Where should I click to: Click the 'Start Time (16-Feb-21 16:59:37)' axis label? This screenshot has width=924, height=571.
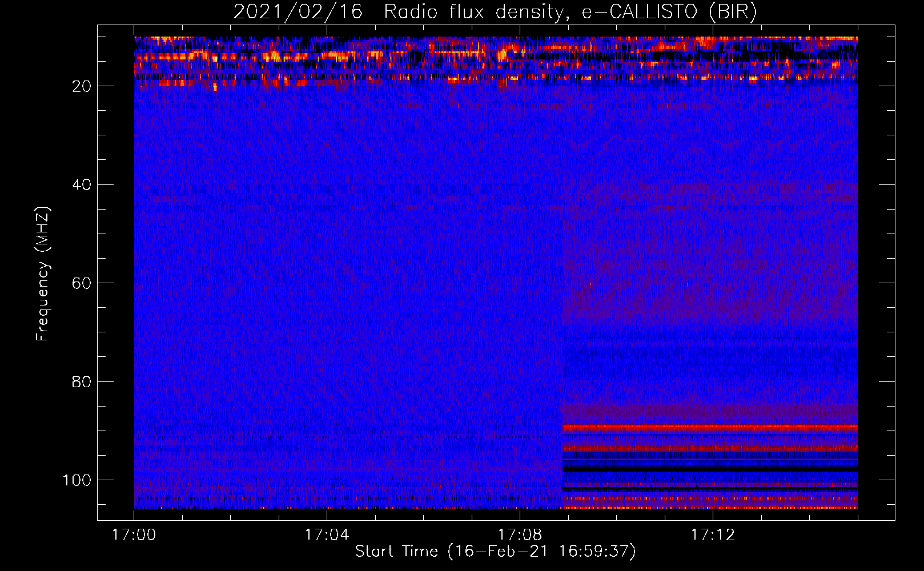[x=495, y=552]
